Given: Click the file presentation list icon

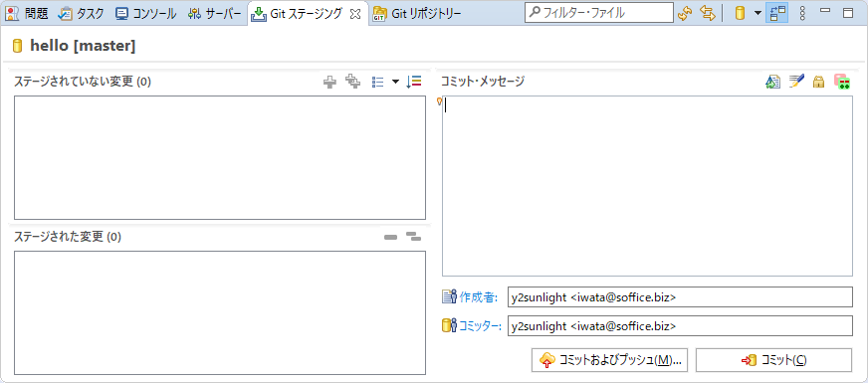Looking at the screenshot, I should (378, 82).
